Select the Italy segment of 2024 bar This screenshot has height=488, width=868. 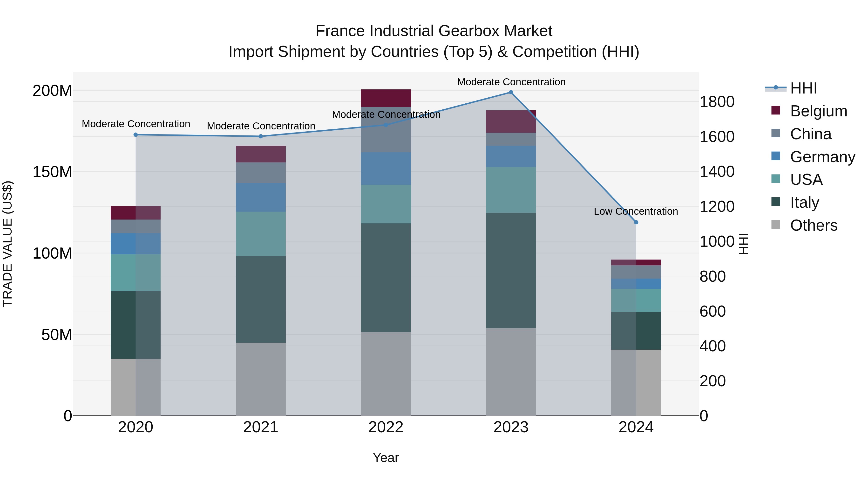pyautogui.click(x=636, y=331)
